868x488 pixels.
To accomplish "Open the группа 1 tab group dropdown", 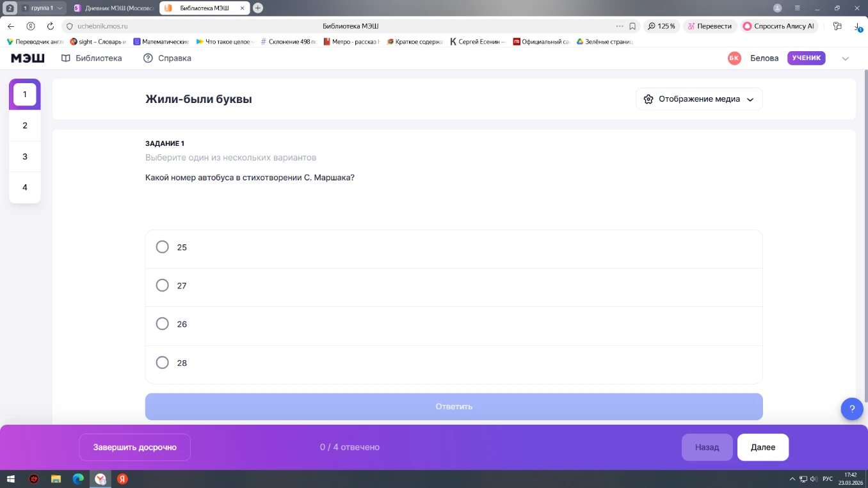I will pyautogui.click(x=44, y=8).
